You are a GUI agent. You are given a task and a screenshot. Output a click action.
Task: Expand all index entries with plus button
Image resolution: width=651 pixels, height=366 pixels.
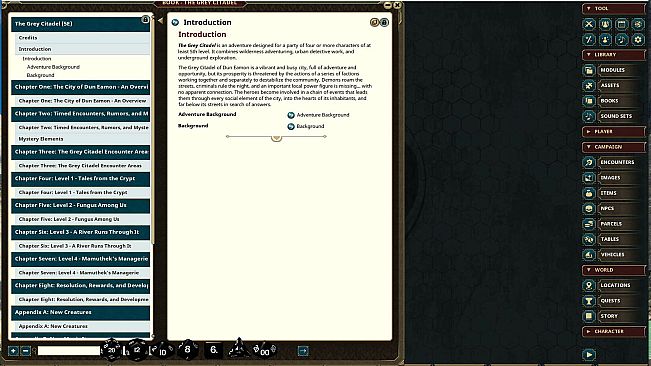point(13,351)
